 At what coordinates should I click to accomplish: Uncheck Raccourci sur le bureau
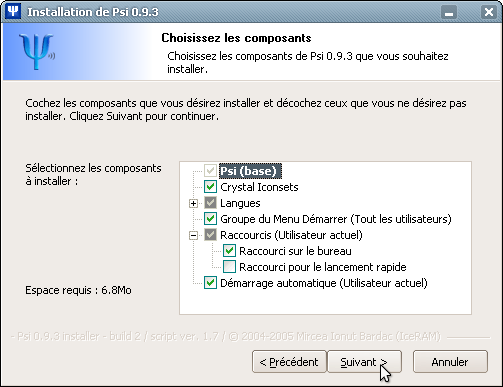pyautogui.click(x=229, y=251)
